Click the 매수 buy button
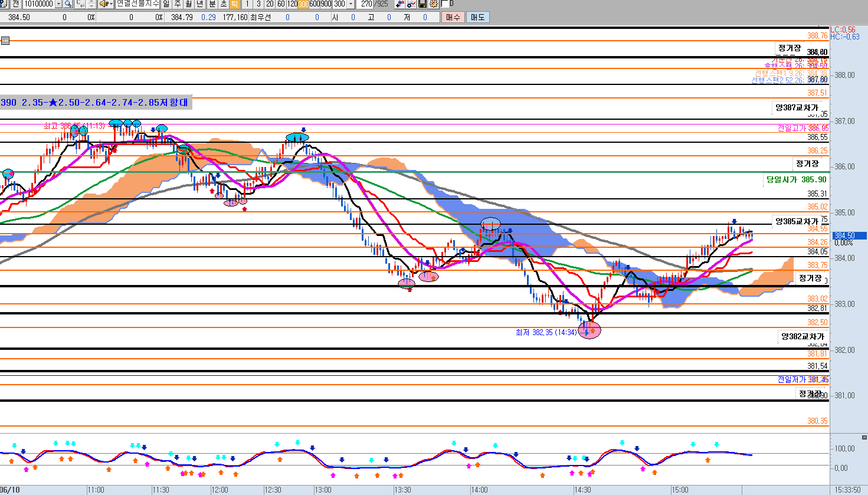 [x=453, y=17]
